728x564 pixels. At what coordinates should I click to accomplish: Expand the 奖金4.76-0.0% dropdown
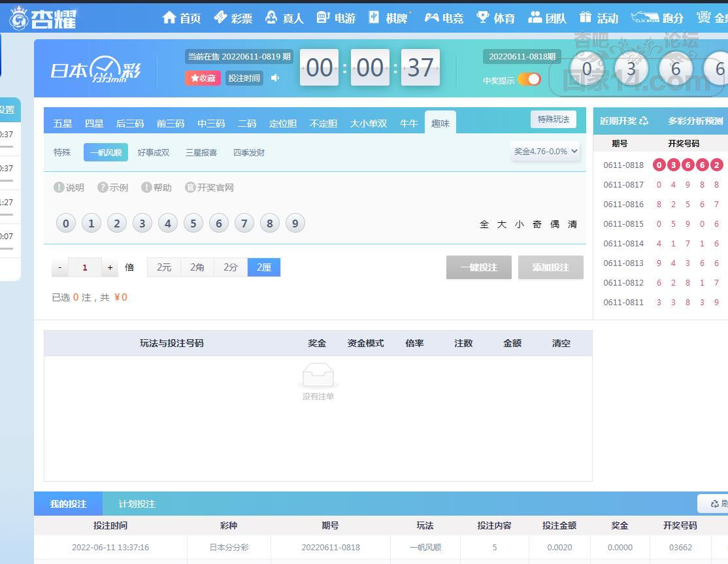point(546,152)
